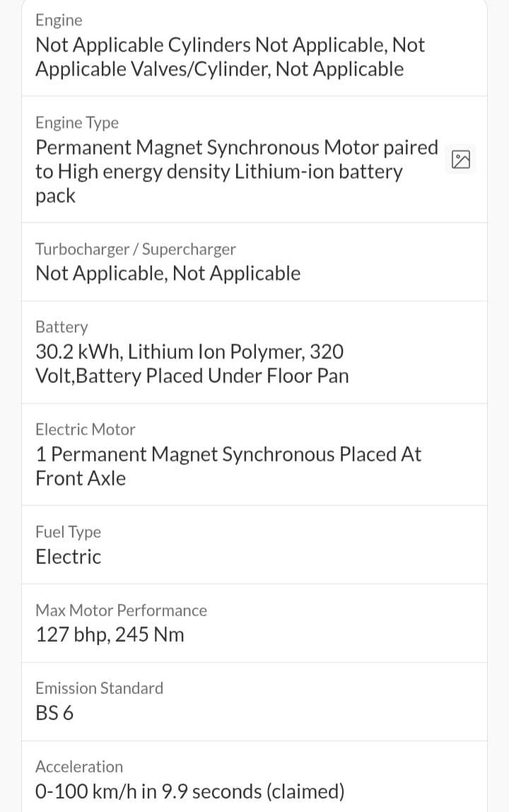This screenshot has width=509, height=812.
Task: Select the Placed At Front Axle text
Action: tap(228, 466)
